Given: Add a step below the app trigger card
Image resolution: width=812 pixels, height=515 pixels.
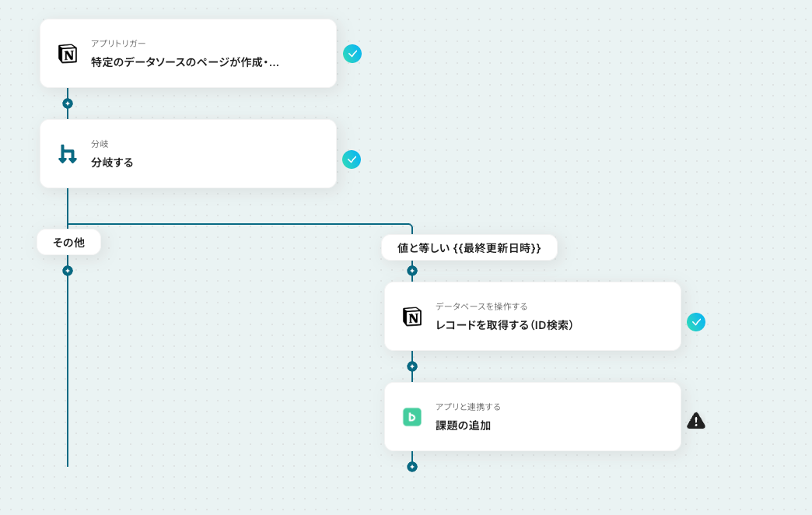Looking at the screenshot, I should pyautogui.click(x=68, y=103).
